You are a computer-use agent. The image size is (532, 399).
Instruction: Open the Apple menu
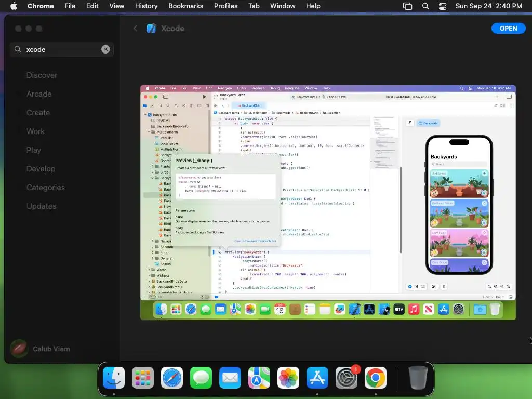[14, 6]
